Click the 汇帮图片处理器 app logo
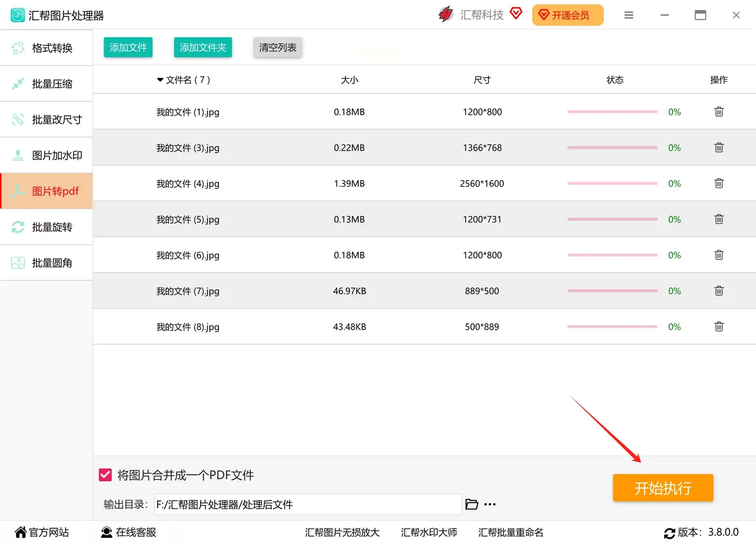This screenshot has width=756, height=544. coord(18,15)
